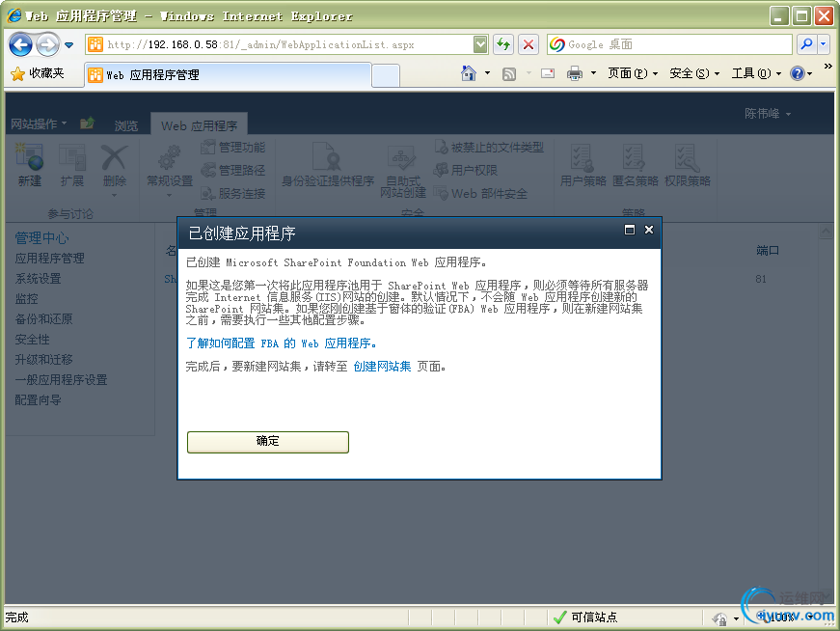
Task: Click the Google search box
Action: [669, 44]
